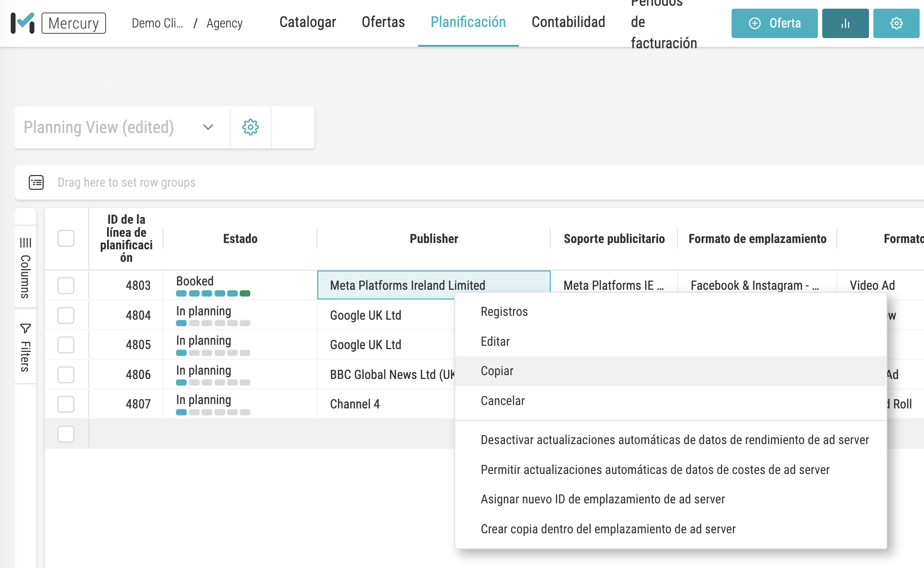Sort by Formato de emplazamiento header
This screenshot has height=568, width=924.
(757, 239)
